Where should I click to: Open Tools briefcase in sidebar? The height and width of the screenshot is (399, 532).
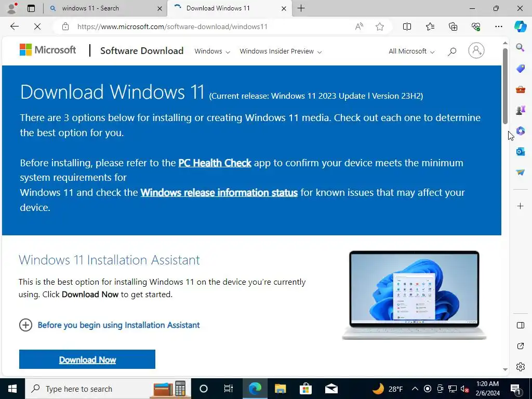pos(520,89)
